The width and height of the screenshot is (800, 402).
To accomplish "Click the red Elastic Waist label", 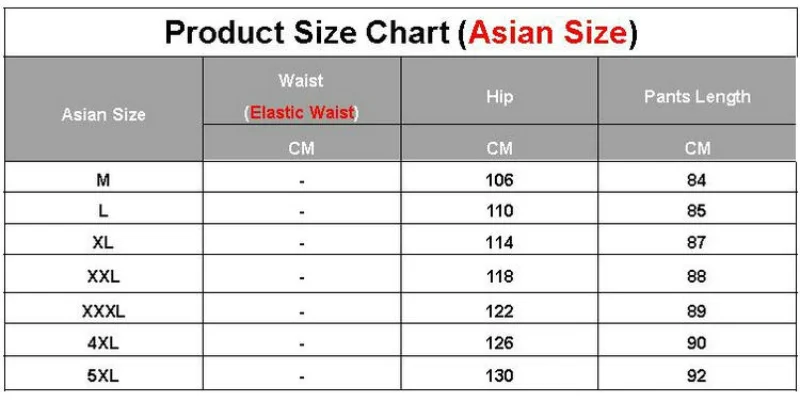I will pos(303,113).
